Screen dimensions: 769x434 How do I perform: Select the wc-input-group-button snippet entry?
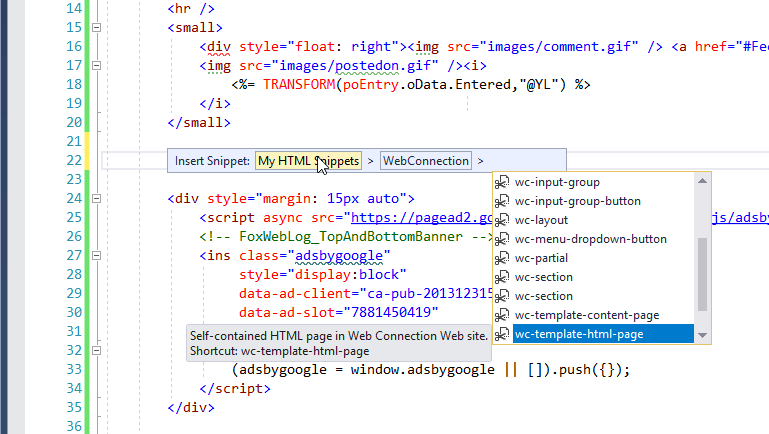577,201
